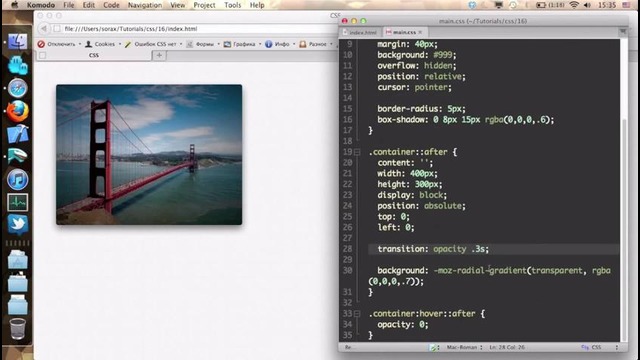Open the Help menu
Viewport: 640px width, 360px height.
(257, 5)
